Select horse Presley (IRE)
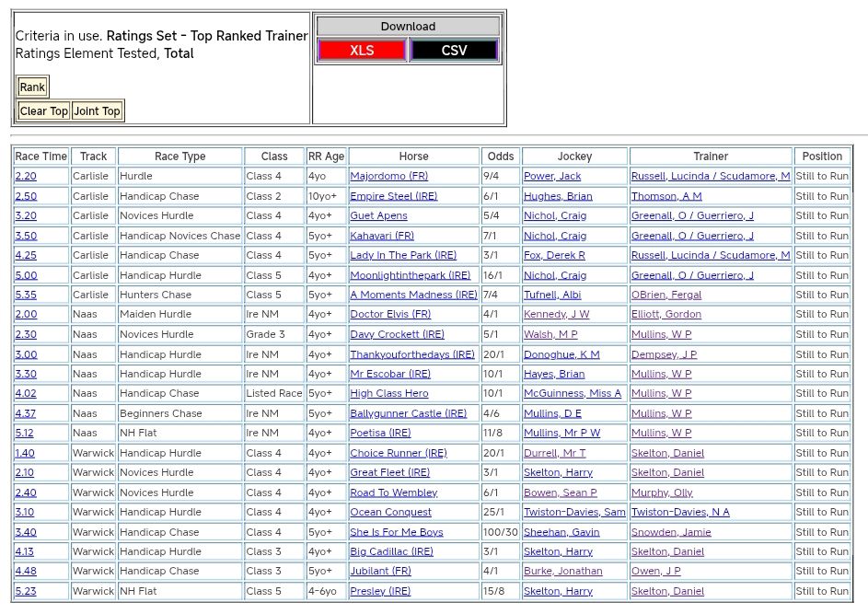This screenshot has width=868, height=614. tap(380, 591)
